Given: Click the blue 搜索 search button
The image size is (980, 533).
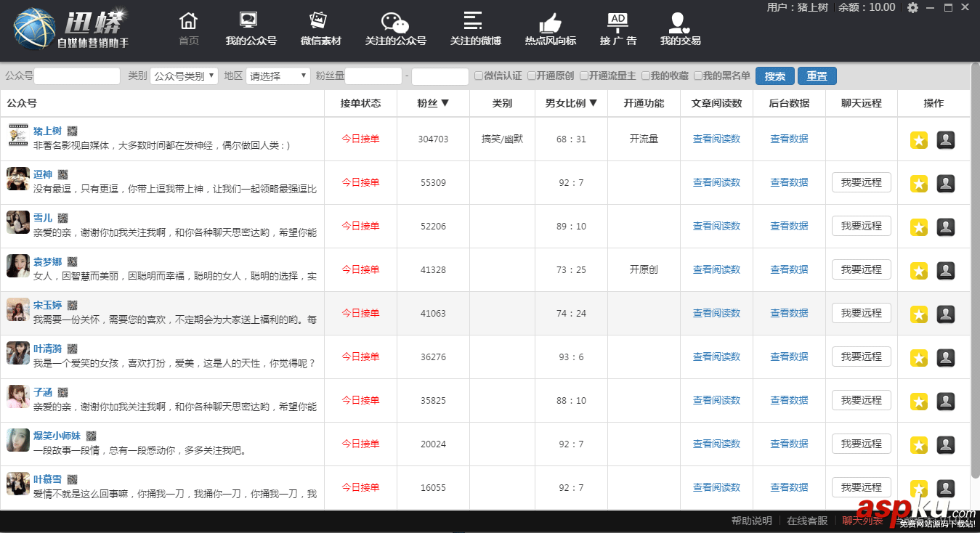Looking at the screenshot, I should (774, 75).
